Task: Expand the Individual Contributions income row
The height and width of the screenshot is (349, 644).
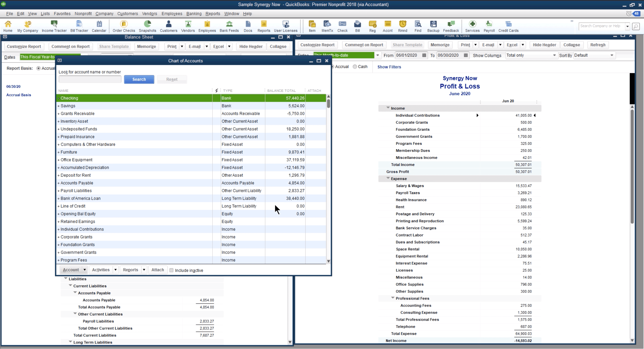Action: [477, 115]
